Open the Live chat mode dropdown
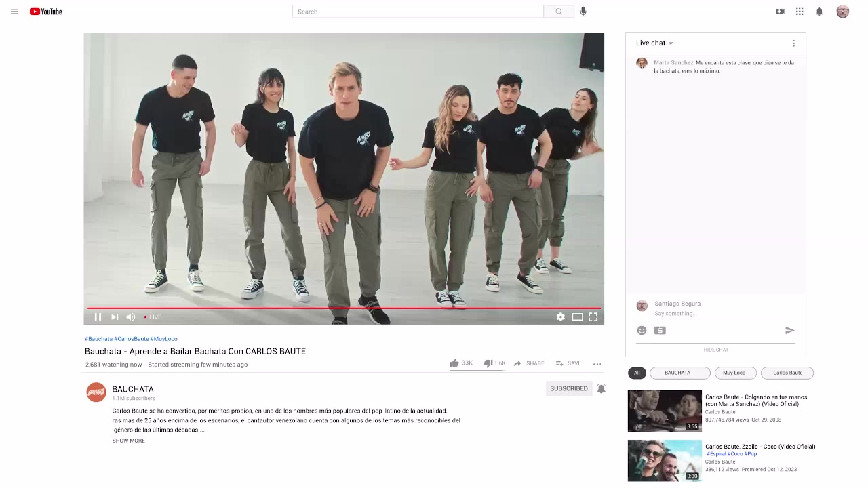The width and height of the screenshot is (868, 488). click(x=654, y=43)
